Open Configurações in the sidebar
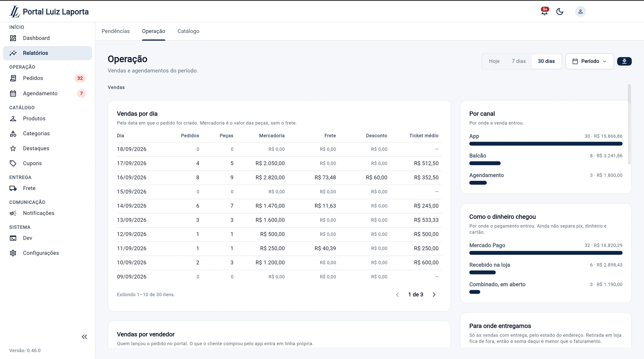Viewport: 644px width, 359px height. coord(48,253)
